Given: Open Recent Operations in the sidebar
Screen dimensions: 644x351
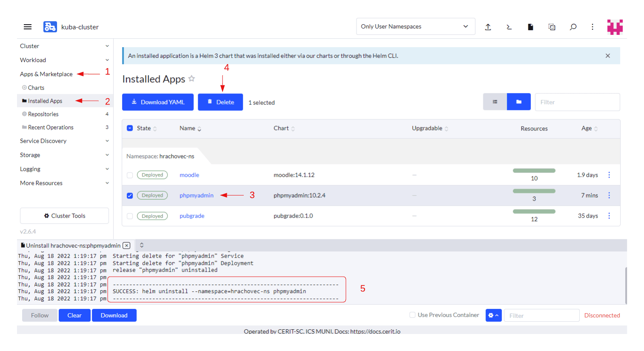Looking at the screenshot, I should coord(51,127).
